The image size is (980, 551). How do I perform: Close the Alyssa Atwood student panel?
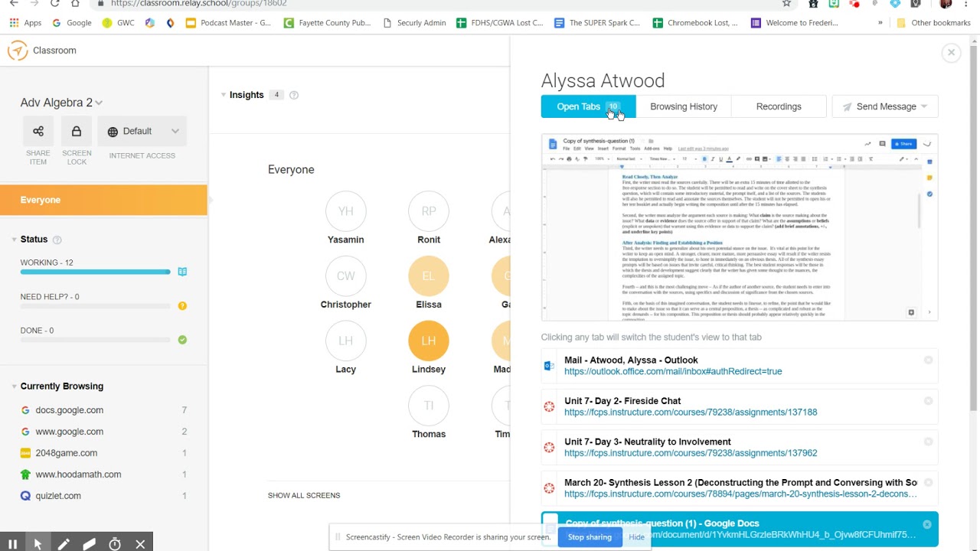point(951,52)
